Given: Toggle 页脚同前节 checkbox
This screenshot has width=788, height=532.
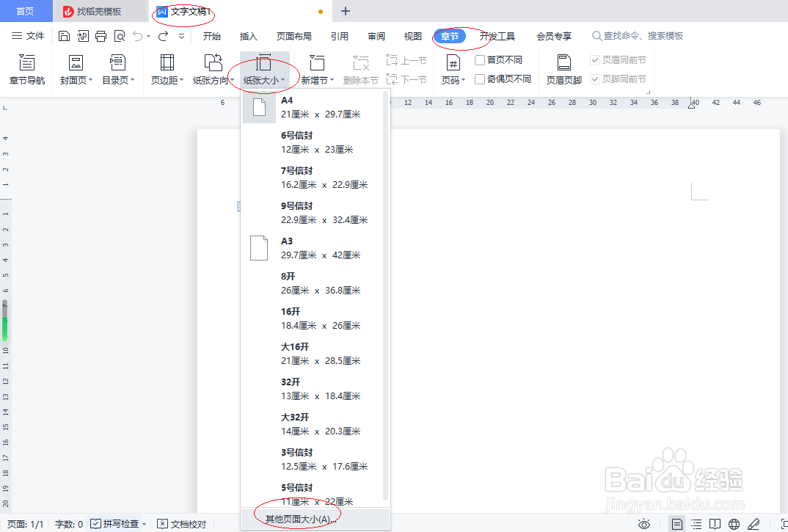Looking at the screenshot, I should point(595,79).
